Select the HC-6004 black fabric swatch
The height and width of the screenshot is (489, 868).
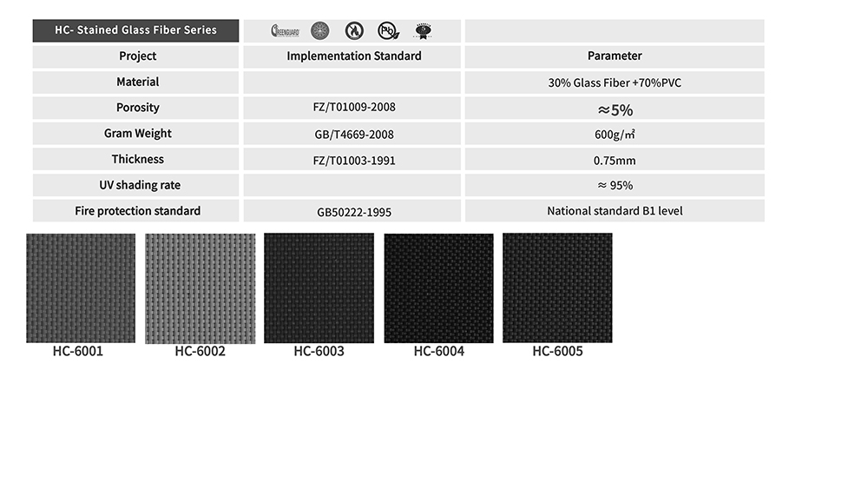[x=438, y=287]
